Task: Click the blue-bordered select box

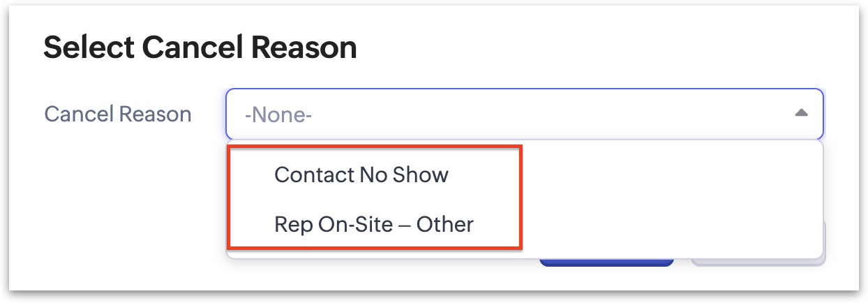Action: (523, 114)
